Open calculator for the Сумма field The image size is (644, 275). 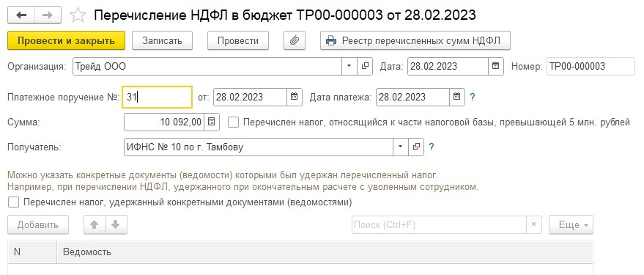point(212,122)
